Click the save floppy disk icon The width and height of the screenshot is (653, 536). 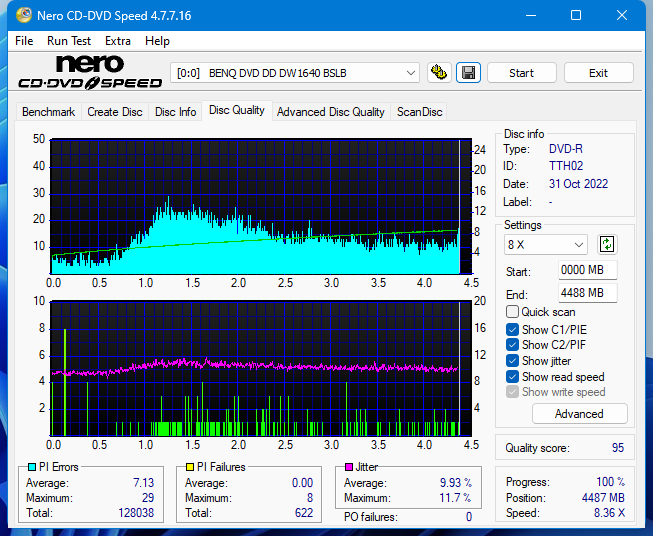pos(469,73)
